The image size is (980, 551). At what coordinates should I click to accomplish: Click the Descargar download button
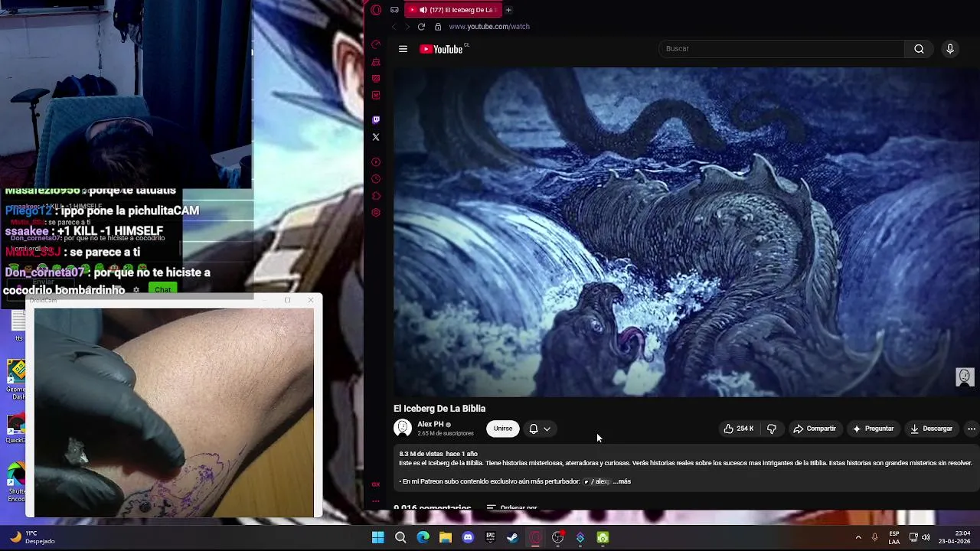click(931, 429)
